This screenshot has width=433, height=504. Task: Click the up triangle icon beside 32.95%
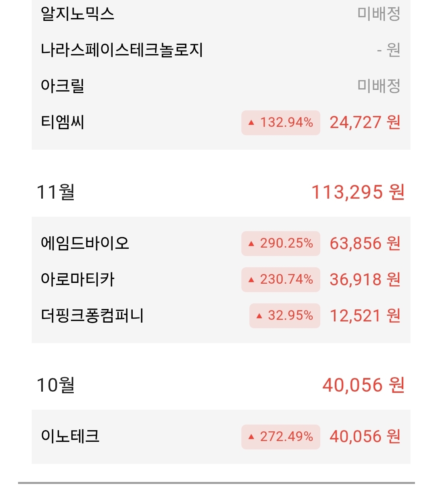coord(259,316)
